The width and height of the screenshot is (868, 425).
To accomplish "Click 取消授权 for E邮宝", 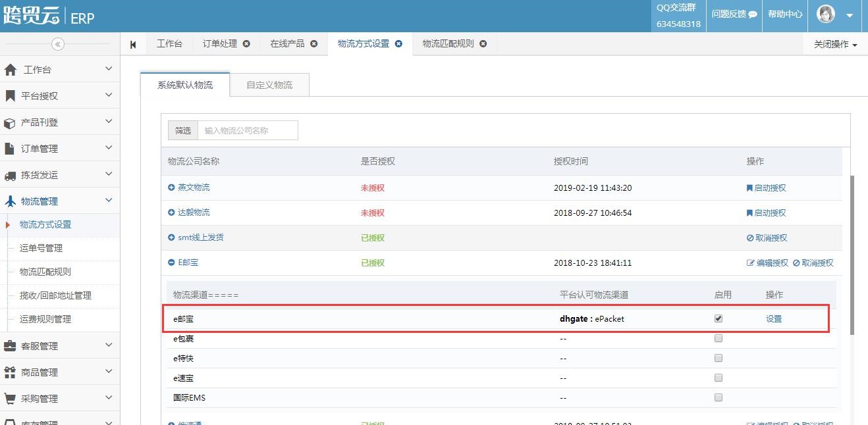I will point(813,262).
